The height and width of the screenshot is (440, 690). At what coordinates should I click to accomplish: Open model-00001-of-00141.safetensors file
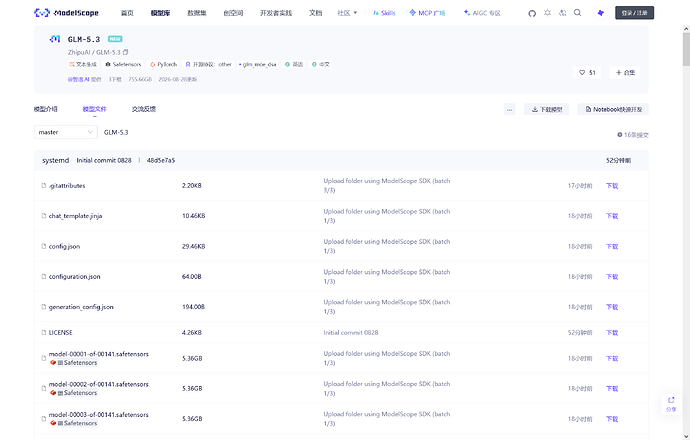[x=99, y=354]
